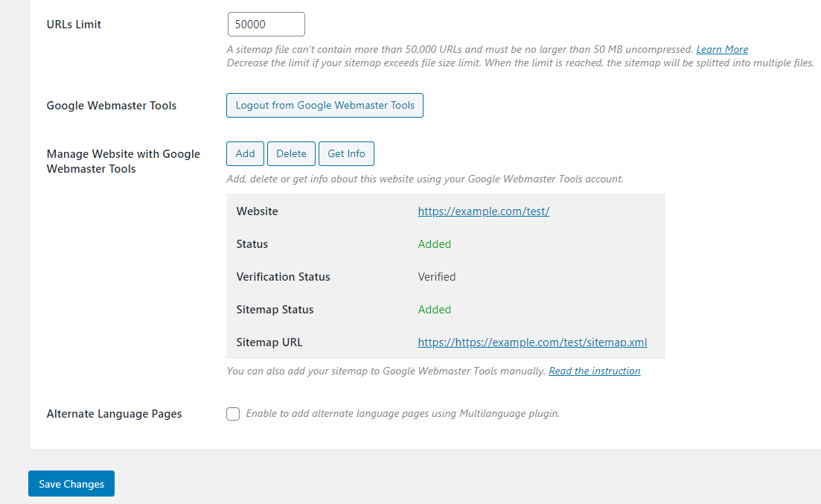Open the sitemap.xml URL link

click(x=532, y=342)
